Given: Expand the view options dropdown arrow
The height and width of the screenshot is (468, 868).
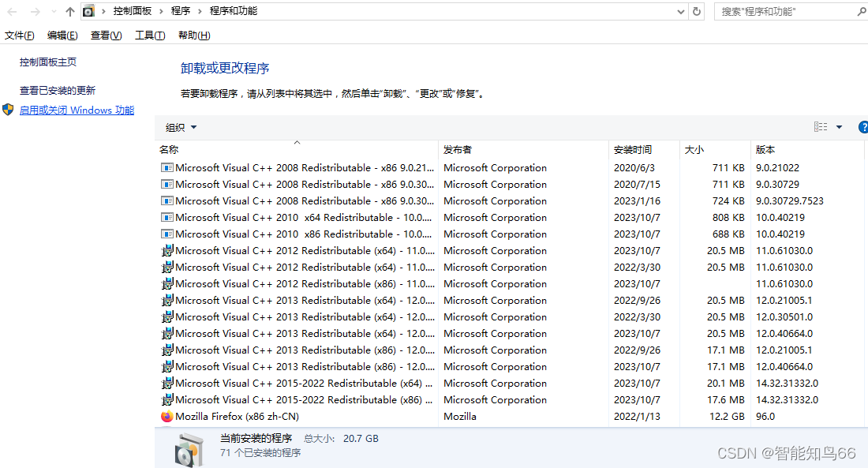Looking at the screenshot, I should (x=840, y=127).
